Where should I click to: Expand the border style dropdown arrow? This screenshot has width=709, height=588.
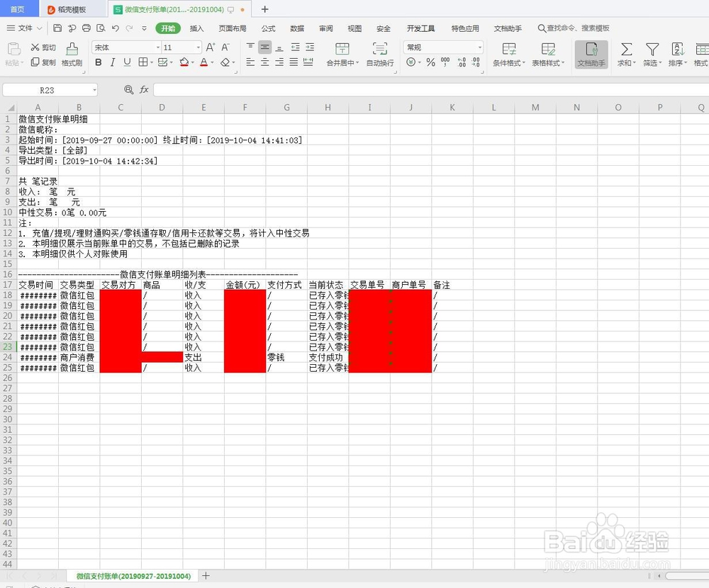point(152,62)
